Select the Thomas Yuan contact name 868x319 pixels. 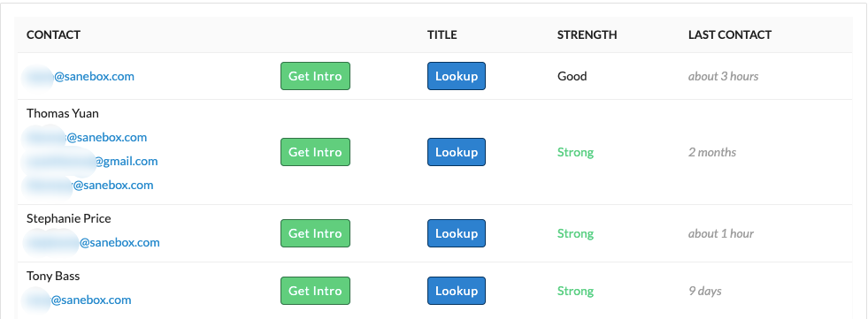click(x=63, y=113)
